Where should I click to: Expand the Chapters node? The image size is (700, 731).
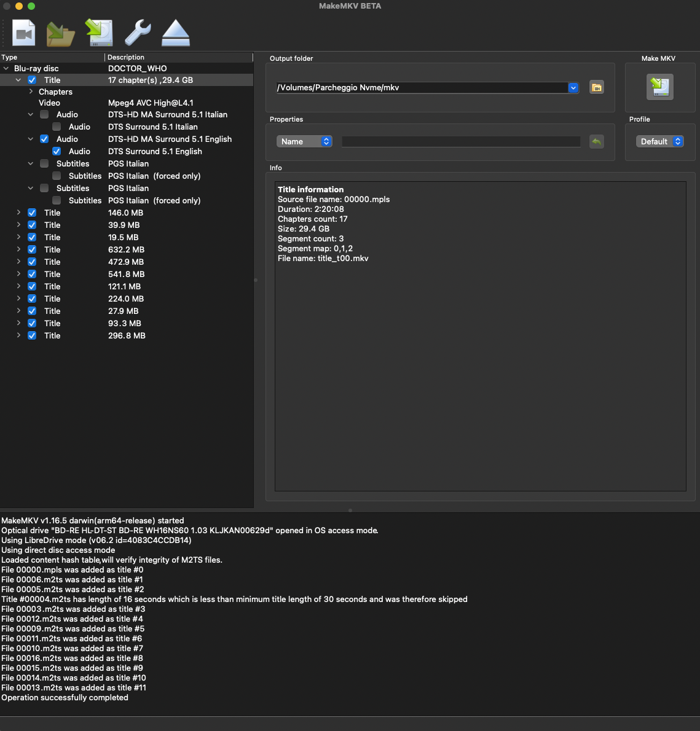tap(31, 92)
